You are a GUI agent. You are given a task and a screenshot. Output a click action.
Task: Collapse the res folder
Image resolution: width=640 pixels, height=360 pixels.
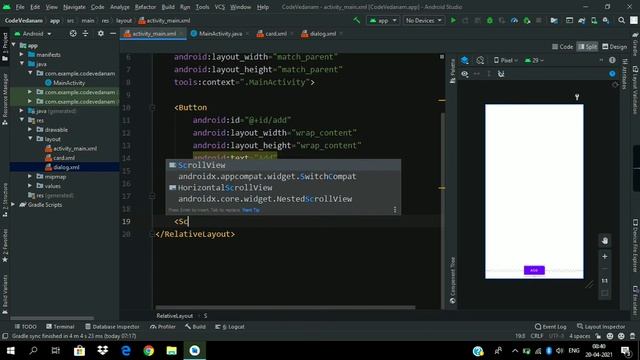(x=22, y=120)
